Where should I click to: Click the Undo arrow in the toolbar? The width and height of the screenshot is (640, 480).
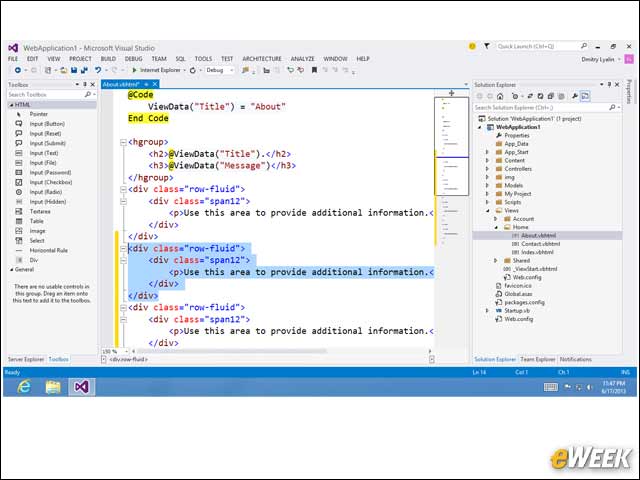point(98,70)
